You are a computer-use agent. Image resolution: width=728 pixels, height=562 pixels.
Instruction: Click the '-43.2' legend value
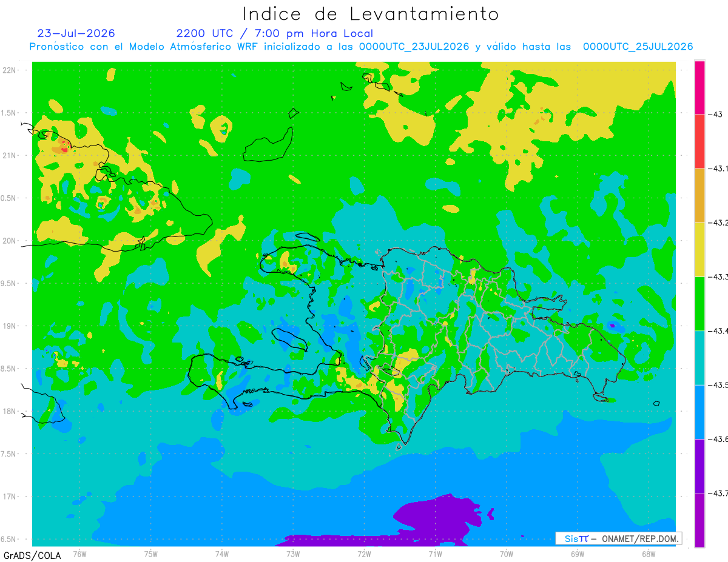tap(718, 222)
